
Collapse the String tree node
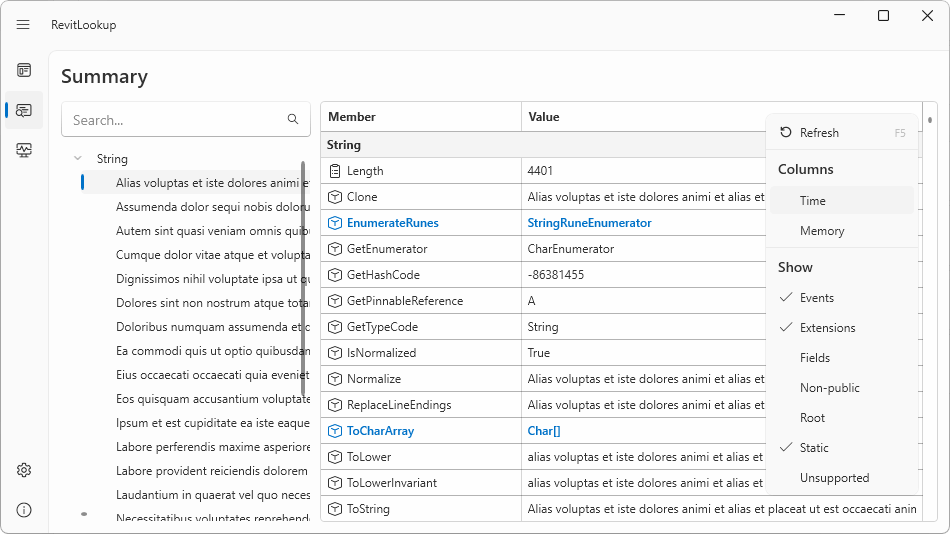[78, 159]
